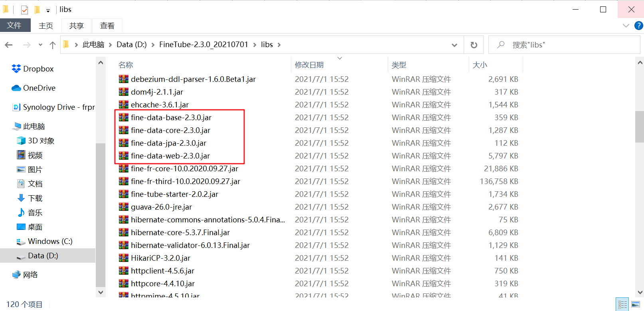
Task: Select fine-fr-core-10.0.2020.09.27.jar file
Action: [184, 168]
